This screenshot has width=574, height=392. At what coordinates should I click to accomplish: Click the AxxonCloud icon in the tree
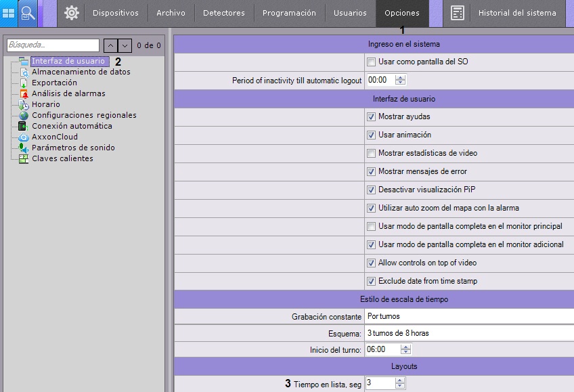(x=24, y=137)
